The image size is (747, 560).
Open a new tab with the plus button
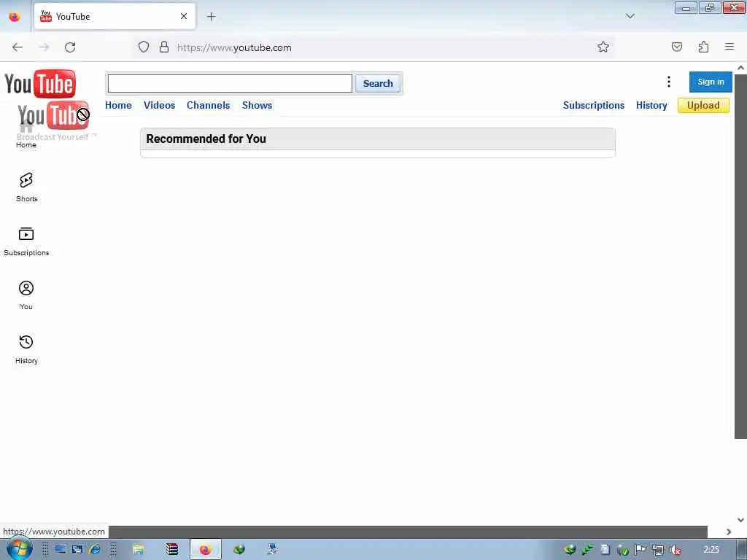tap(211, 17)
